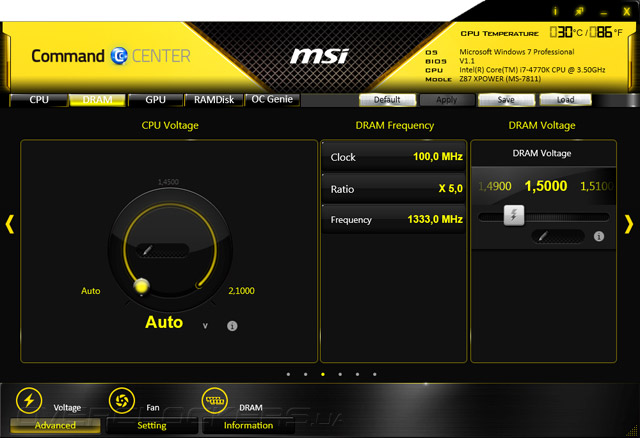Open the Voltage lightning bolt icon

29,400
